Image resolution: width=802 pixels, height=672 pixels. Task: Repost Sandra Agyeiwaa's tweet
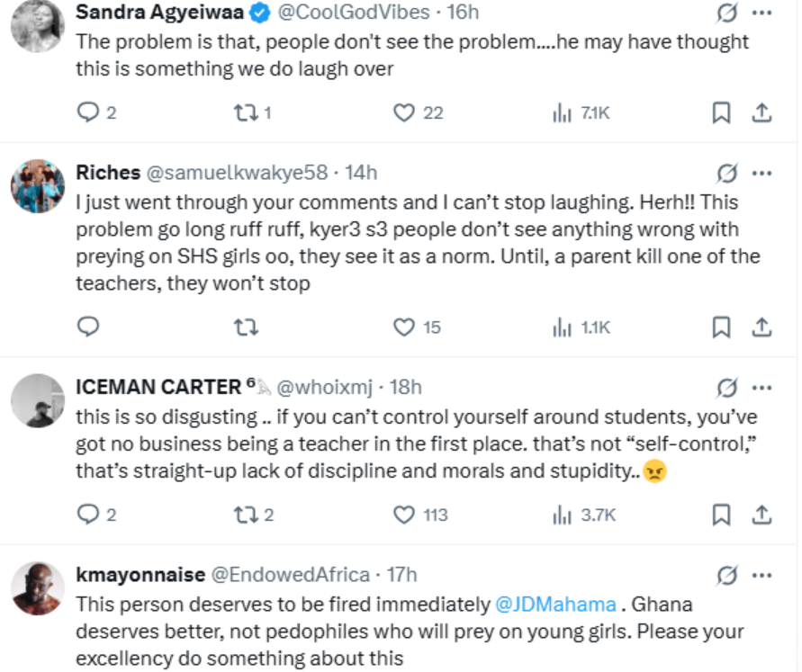tap(246, 112)
